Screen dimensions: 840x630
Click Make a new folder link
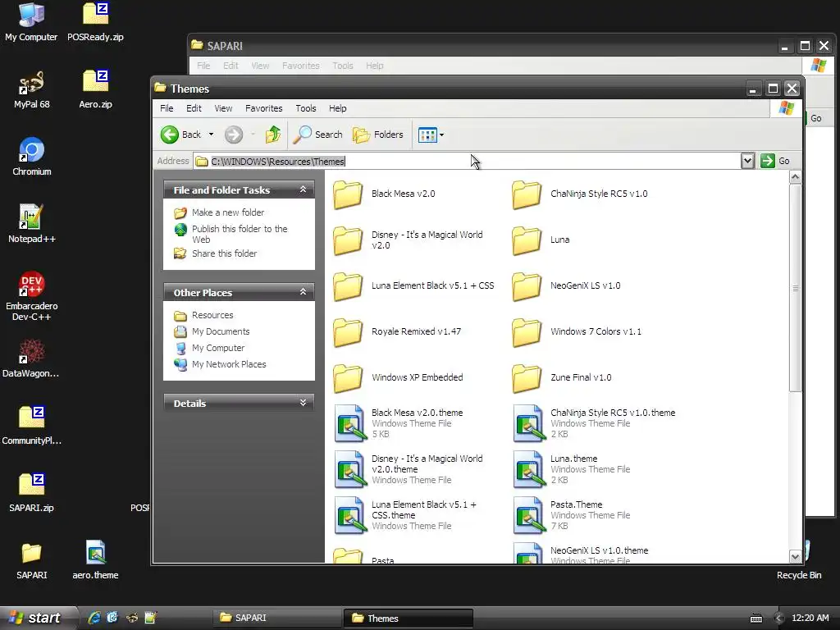[228, 212]
